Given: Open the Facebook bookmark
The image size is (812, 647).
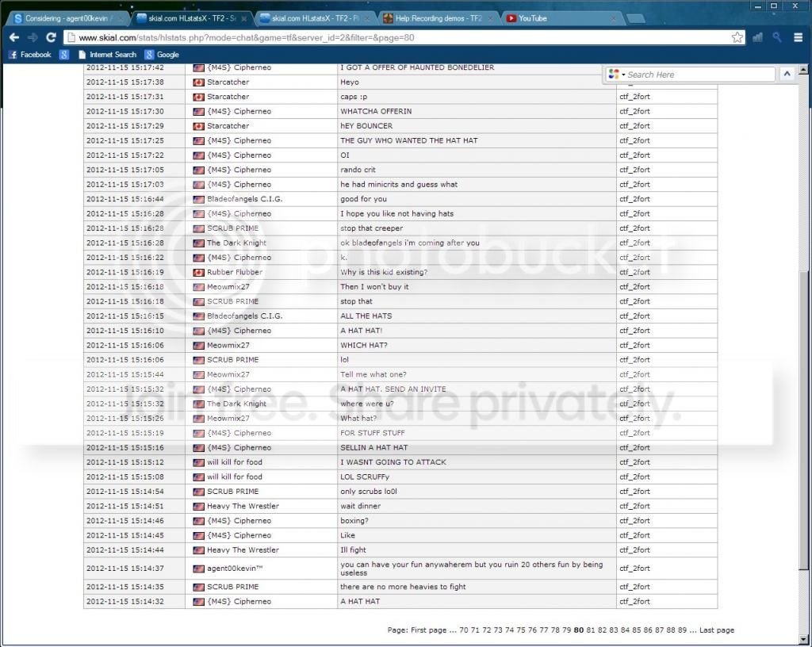Looking at the screenshot, I should click(x=30, y=55).
